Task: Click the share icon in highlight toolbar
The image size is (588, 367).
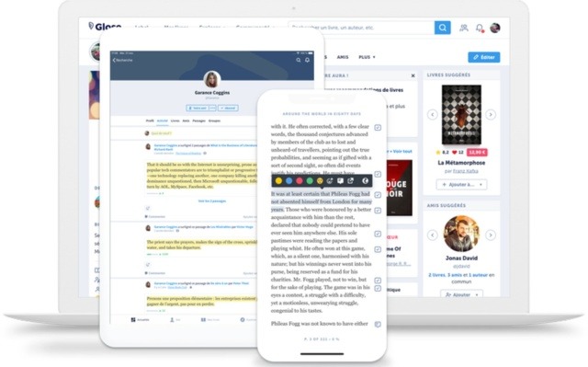Action: pos(350,181)
